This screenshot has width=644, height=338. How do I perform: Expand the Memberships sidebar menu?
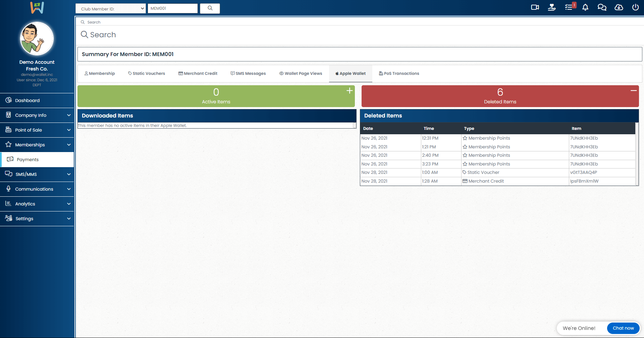tap(37, 145)
